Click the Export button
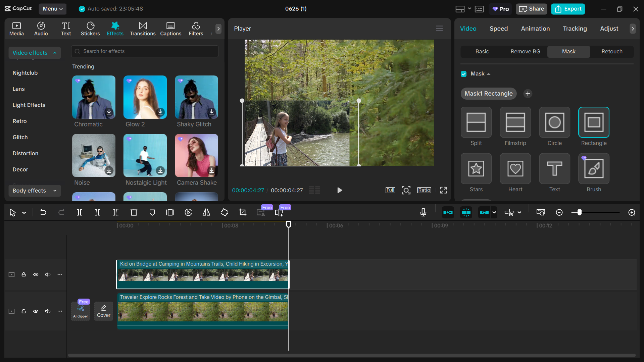 pyautogui.click(x=567, y=9)
